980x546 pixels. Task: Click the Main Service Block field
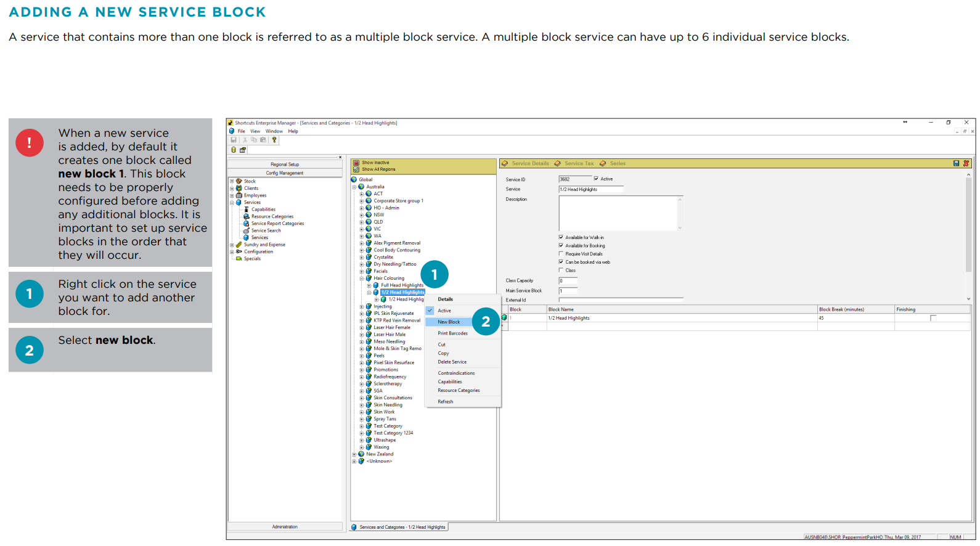tap(568, 291)
